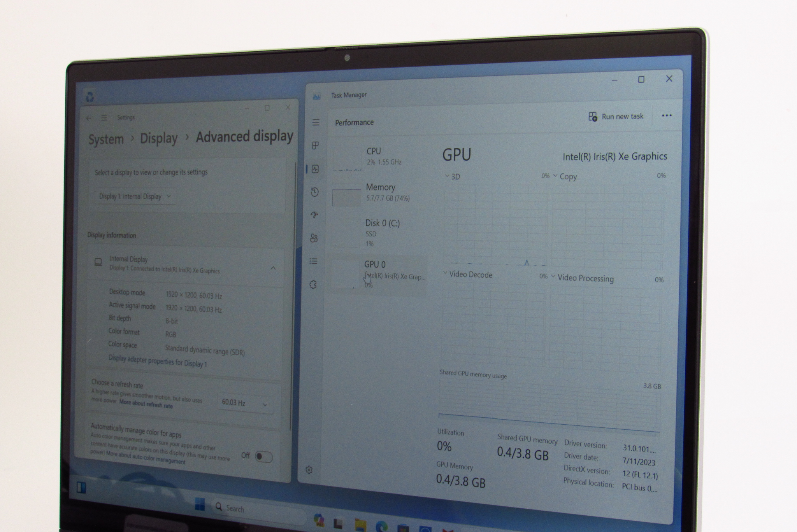The image size is (797, 532).
Task: Open Task Manager navigation hamburger menu
Action: (x=316, y=122)
